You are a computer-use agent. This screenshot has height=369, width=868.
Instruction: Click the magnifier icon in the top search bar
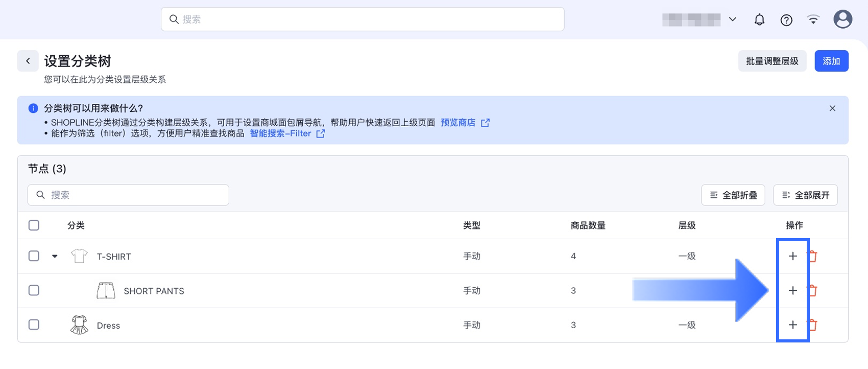pyautogui.click(x=174, y=19)
